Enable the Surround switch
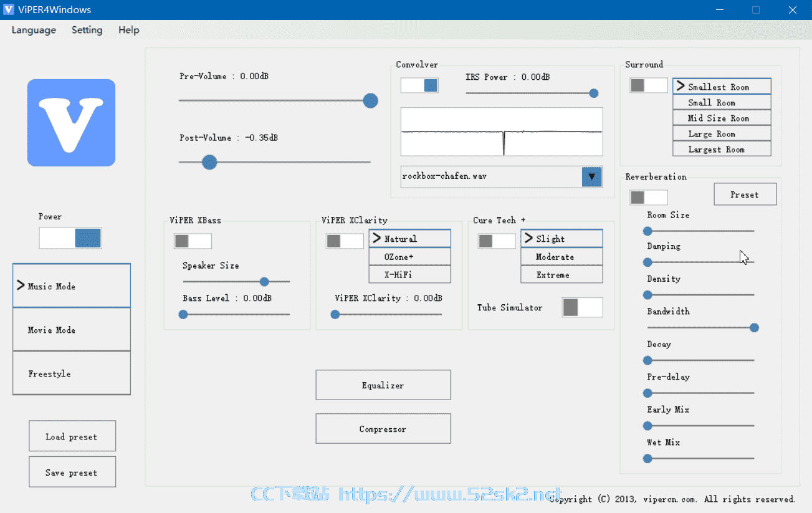This screenshot has height=513, width=812. (649, 85)
